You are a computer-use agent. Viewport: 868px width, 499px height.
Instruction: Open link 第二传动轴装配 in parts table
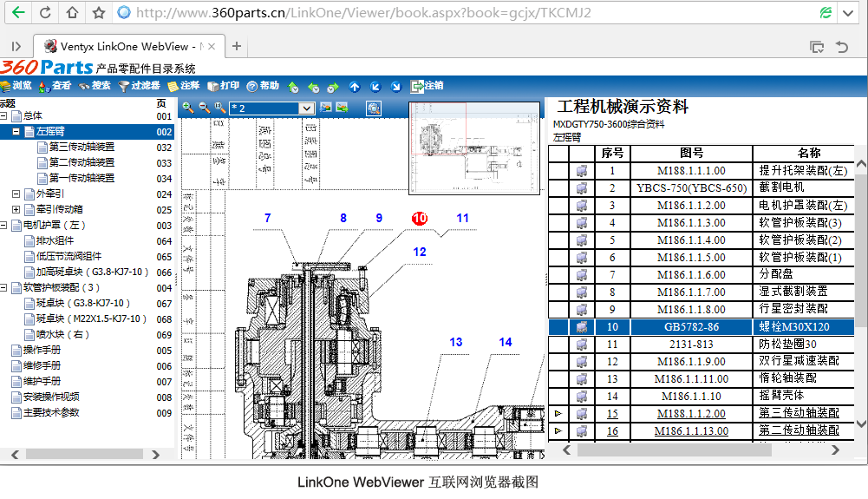(x=799, y=430)
